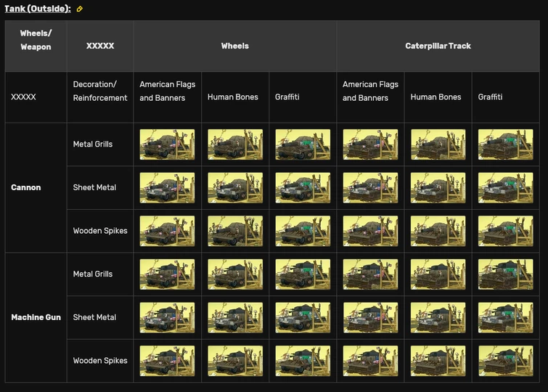Open Cannon Wooden Spikes Caterpillar Human Bones thumbnail
This screenshot has height=392, width=548.
coord(438,231)
